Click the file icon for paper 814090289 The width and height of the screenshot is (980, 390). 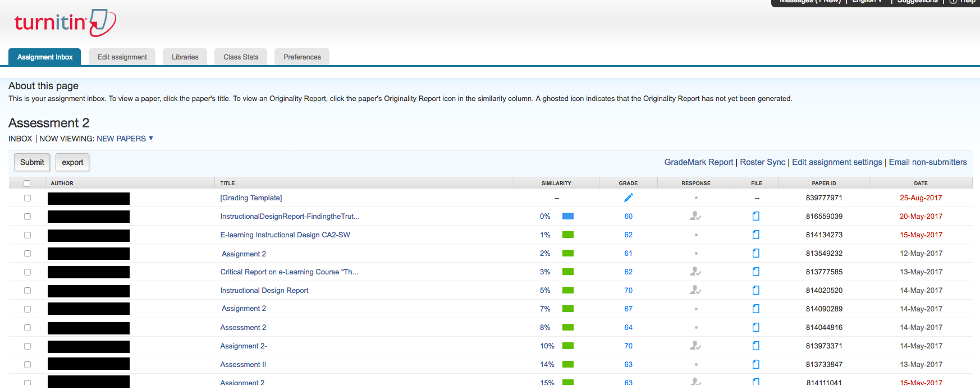click(x=756, y=309)
